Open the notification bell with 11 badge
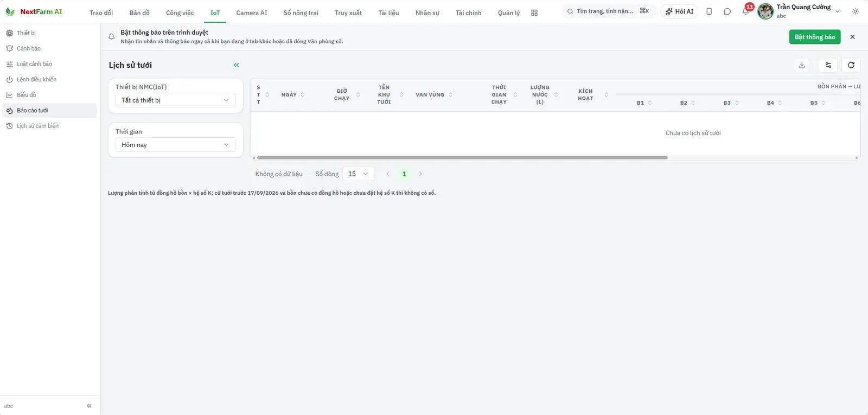 [746, 11]
